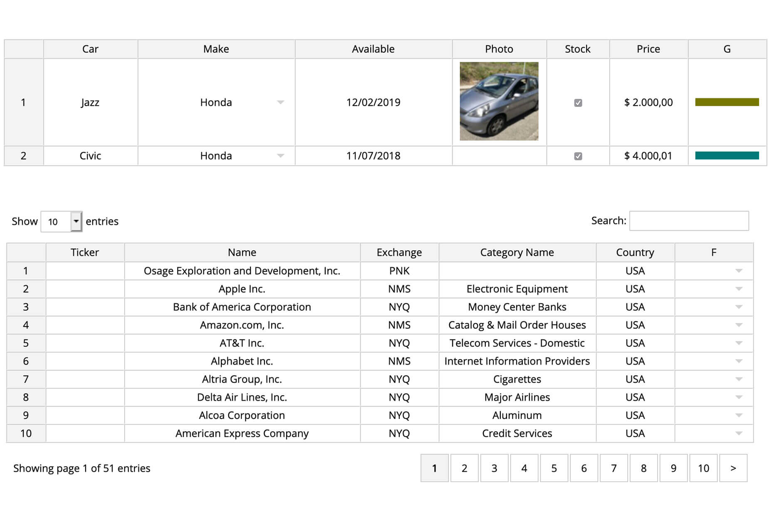This screenshot has width=772, height=532.
Task: Toggle the Stock checkbox for Civic
Action: pos(578,156)
